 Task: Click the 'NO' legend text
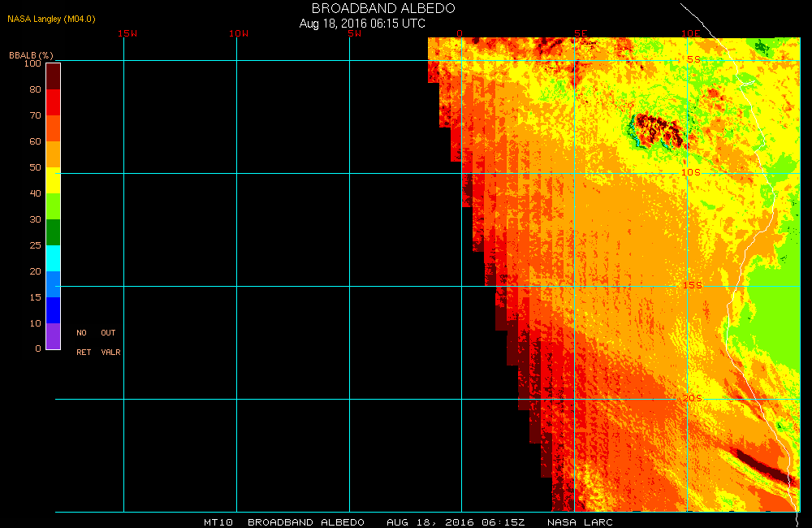82,333
